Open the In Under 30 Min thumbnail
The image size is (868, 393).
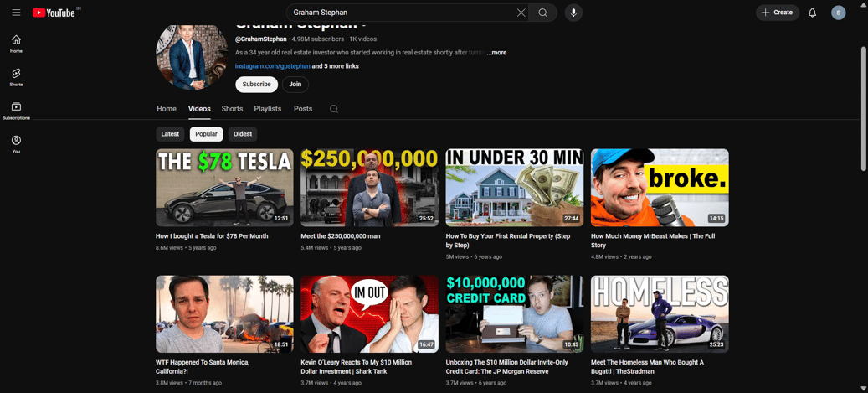click(514, 188)
